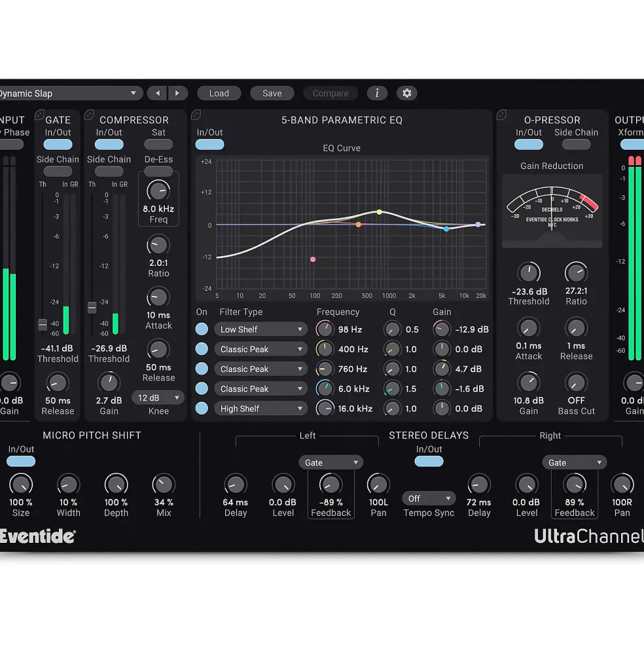Click Low Shelf gain value -12.9 dB
Image resolution: width=644 pixels, height=645 pixels.
point(472,329)
